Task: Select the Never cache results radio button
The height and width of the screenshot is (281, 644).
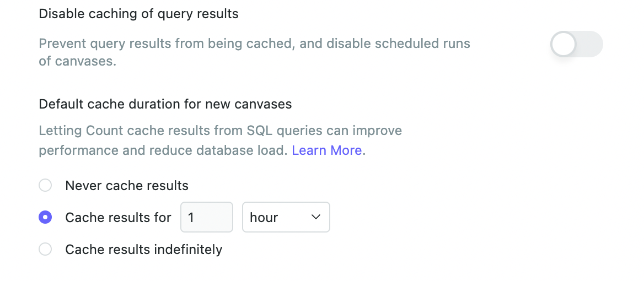Action: pos(45,186)
